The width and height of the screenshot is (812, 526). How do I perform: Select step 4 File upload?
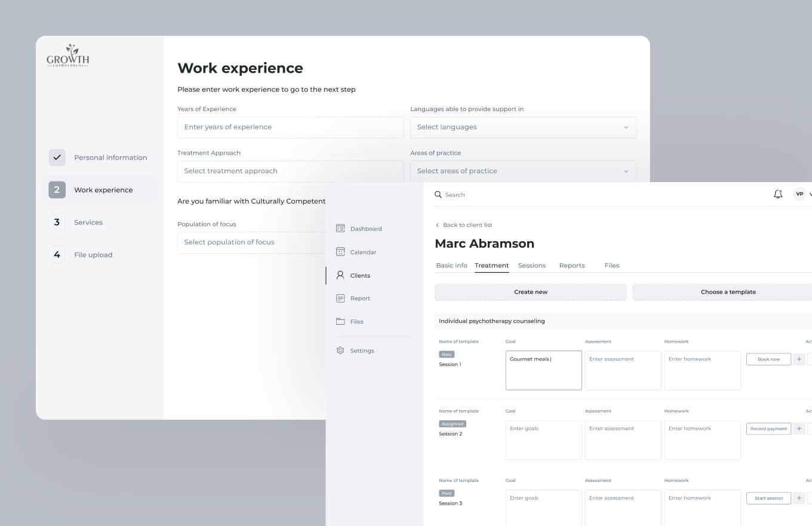pyautogui.click(x=57, y=255)
